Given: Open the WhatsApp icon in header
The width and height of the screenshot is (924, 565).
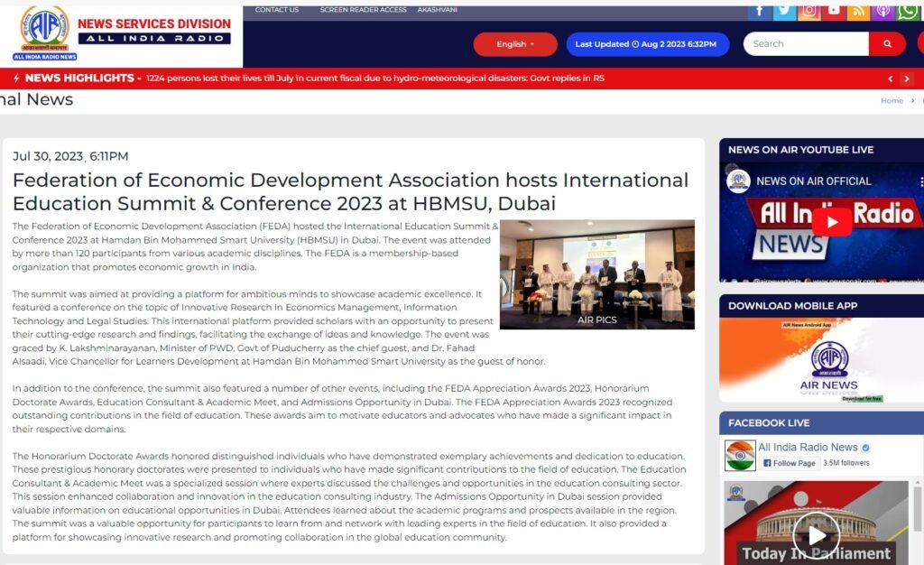Looking at the screenshot, I should (908, 12).
